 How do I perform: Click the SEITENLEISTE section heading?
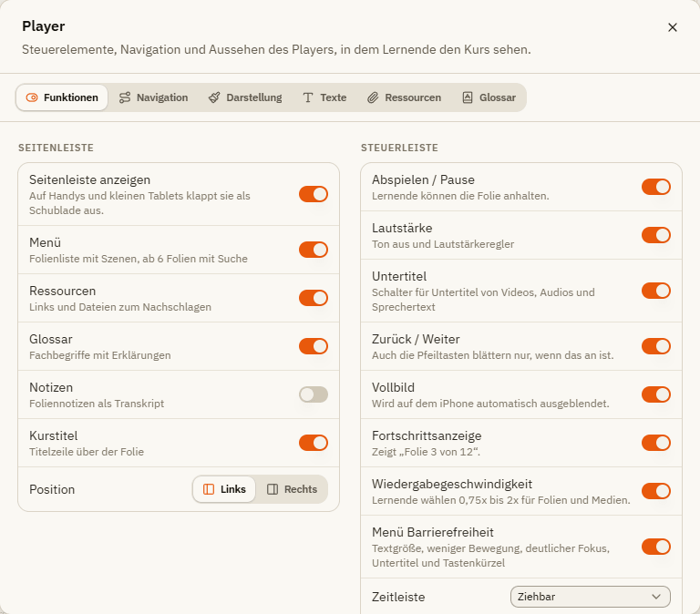(56, 148)
